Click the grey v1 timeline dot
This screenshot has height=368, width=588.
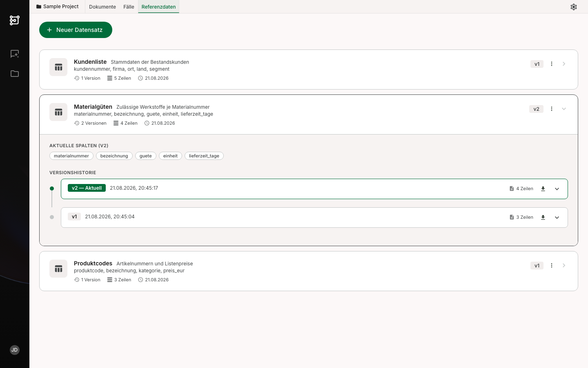coord(52,217)
